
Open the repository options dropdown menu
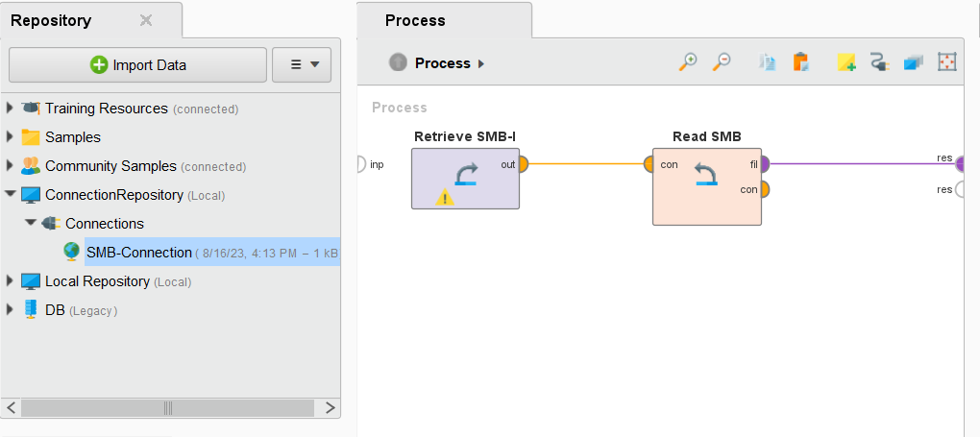302,65
